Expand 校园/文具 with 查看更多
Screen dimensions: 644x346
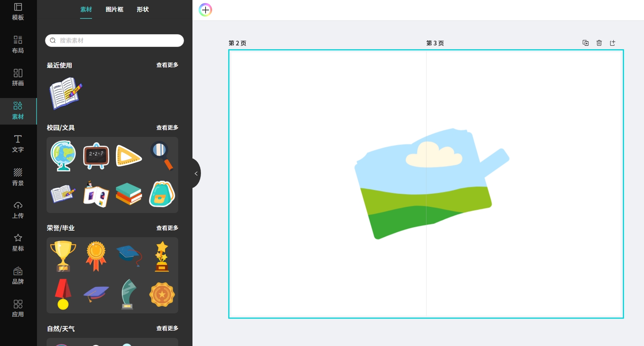[167, 128]
